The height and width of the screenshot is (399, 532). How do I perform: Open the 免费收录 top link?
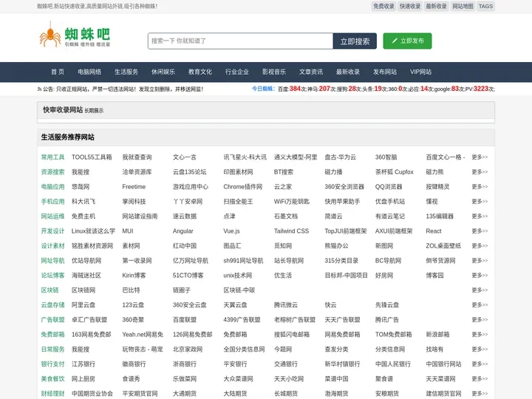383,6
